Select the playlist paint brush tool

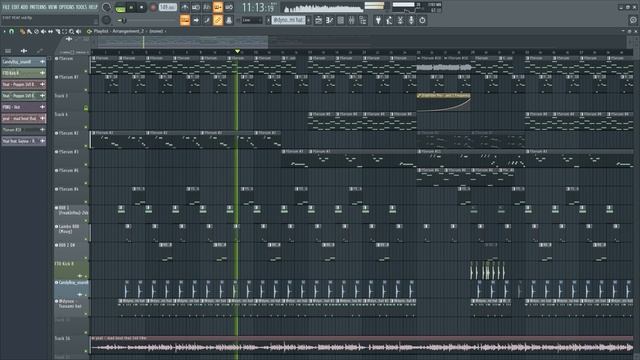coord(29,31)
